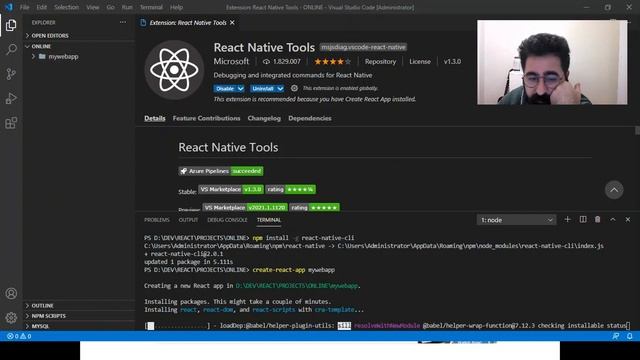Click the extension identifier label
Viewport: 640px width, 360px height.
pos(363,47)
